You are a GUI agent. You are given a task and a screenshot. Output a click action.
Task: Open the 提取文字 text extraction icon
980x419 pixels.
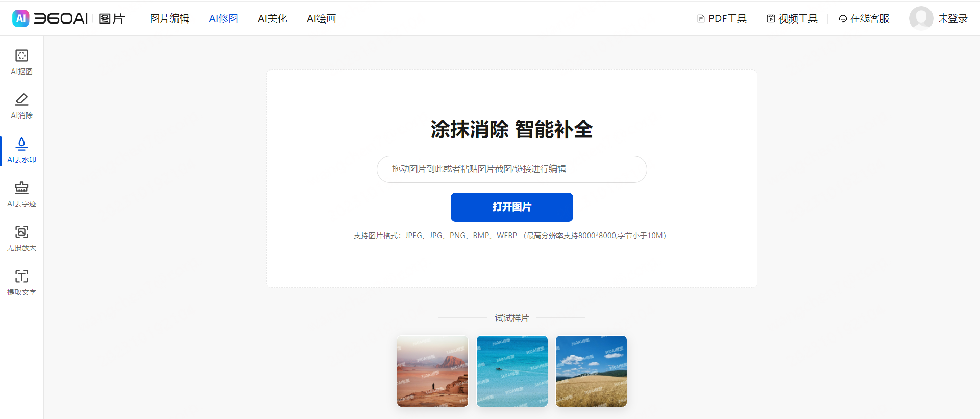[x=21, y=276]
